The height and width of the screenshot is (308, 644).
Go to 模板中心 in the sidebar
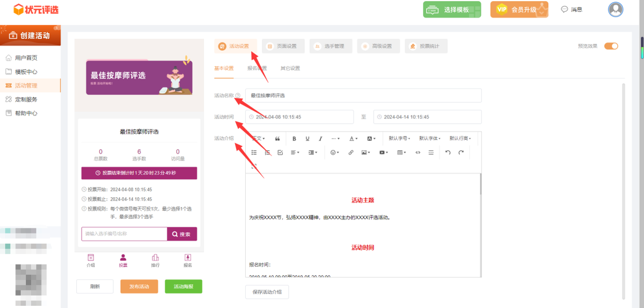(26, 71)
